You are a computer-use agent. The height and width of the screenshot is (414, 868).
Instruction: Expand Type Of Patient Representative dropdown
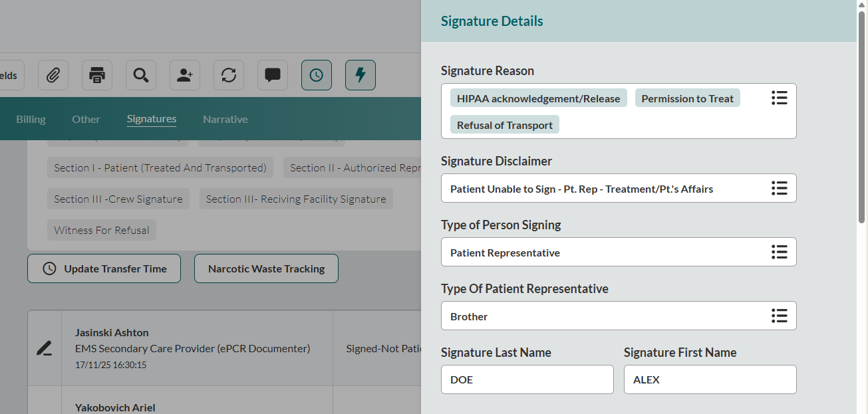click(779, 316)
